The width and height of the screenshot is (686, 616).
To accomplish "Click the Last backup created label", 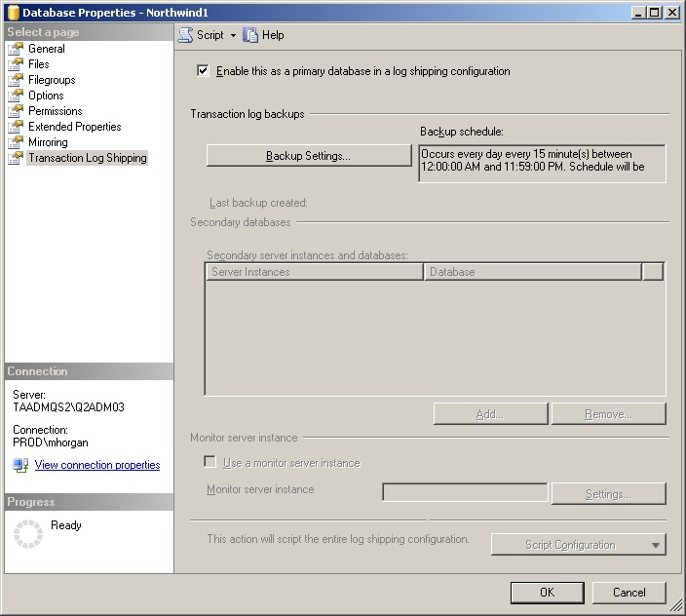I will click(x=258, y=203).
